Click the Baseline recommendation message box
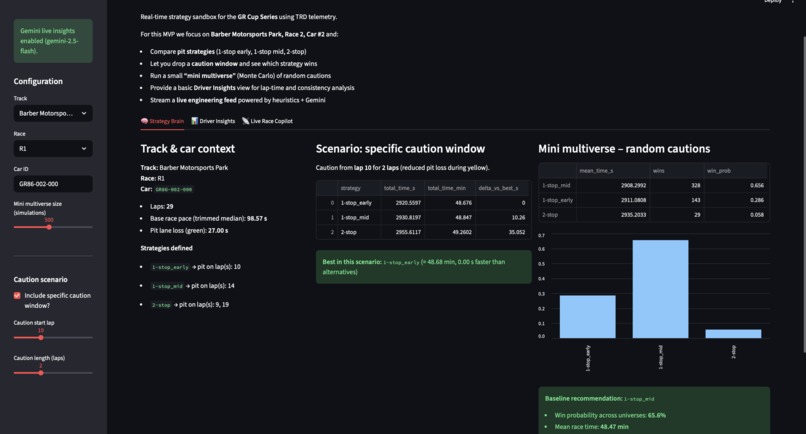Image resolution: width=806 pixels, height=434 pixels. pos(654,410)
